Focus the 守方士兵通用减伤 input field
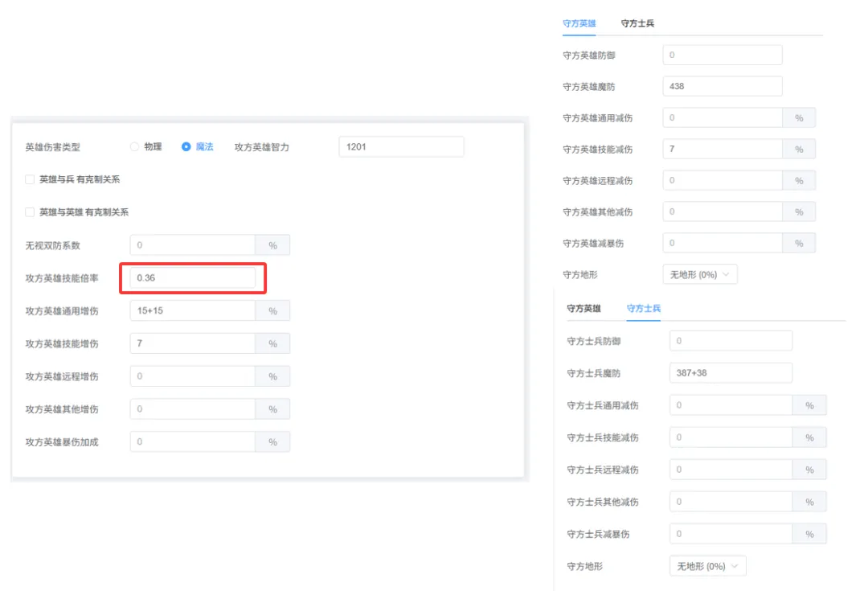This screenshot has height=591, width=868. click(731, 405)
